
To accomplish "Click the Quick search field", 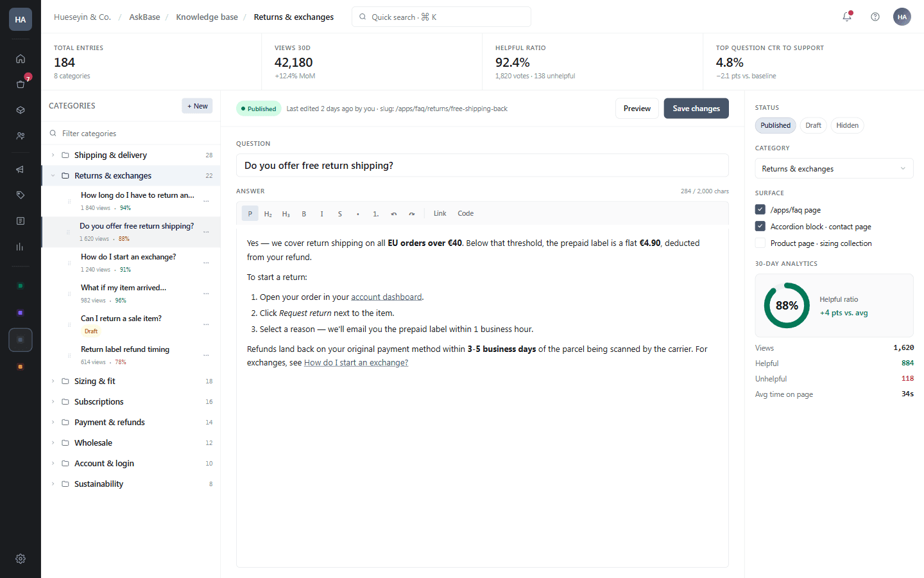I will click(x=441, y=17).
